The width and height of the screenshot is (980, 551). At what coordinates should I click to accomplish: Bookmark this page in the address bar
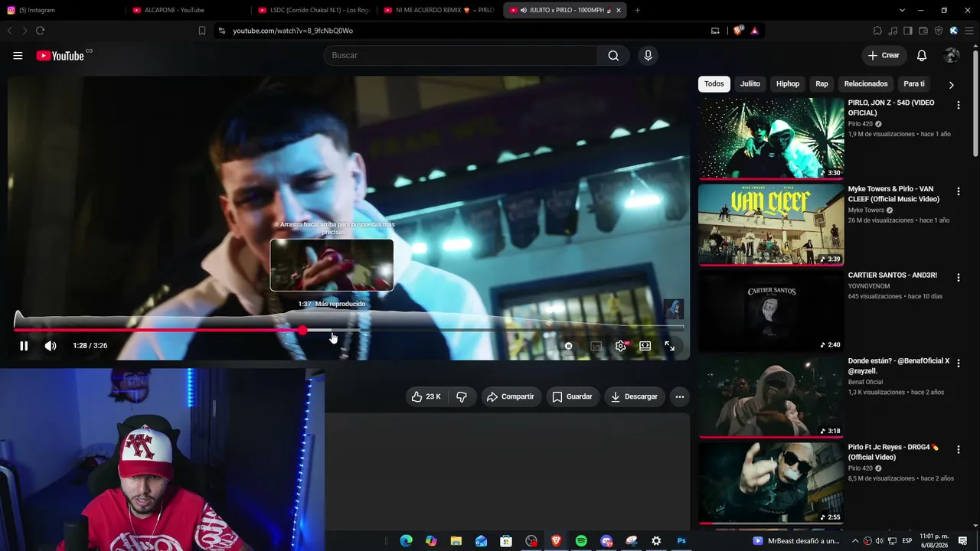pyautogui.click(x=202, y=31)
